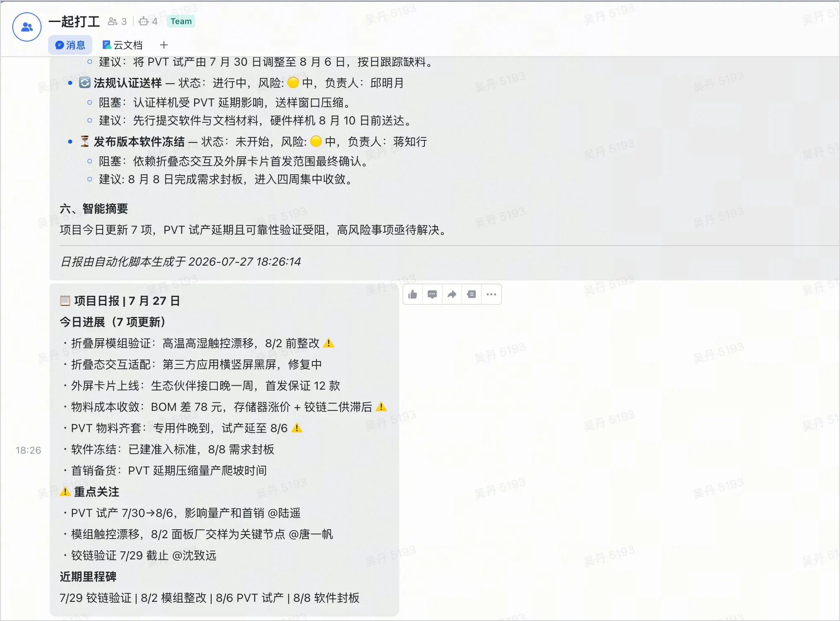Open the 一起打工 group title
Screen dimensions: 840x621
point(74,21)
